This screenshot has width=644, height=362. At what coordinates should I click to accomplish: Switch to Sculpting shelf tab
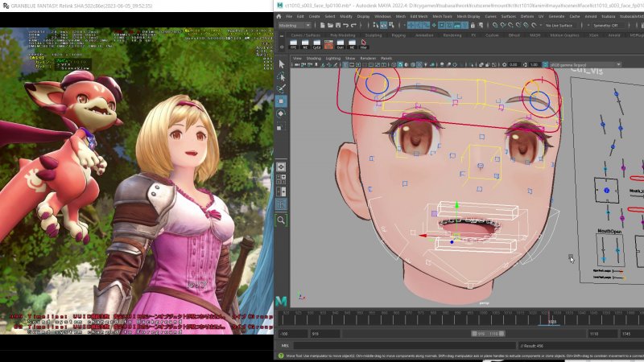[374, 35]
